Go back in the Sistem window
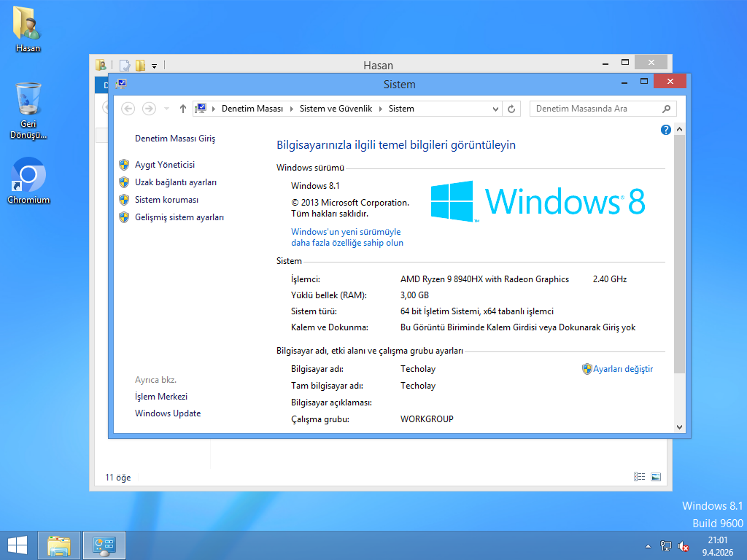This screenshot has width=747, height=560. click(x=128, y=109)
